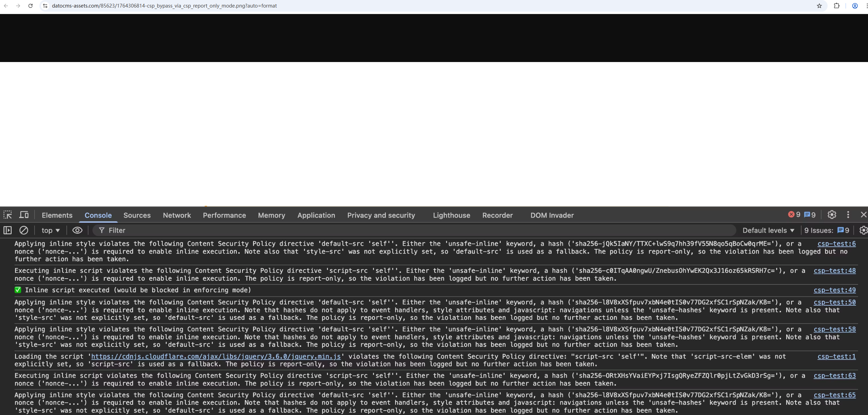Screen dimensions: 868x415
Task: Switch to the Network tab
Action: pyautogui.click(x=177, y=215)
